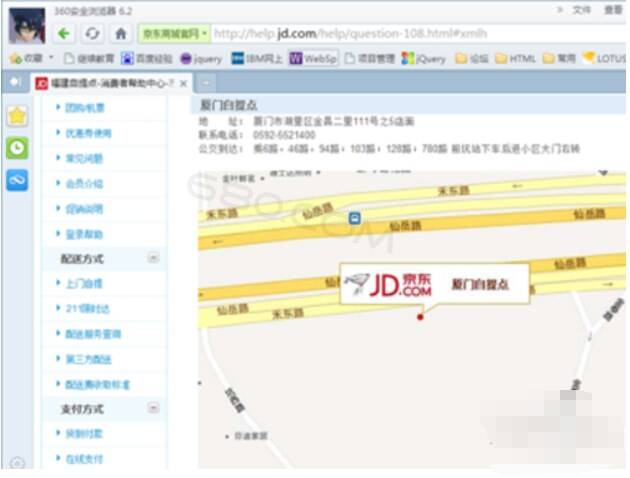Open the 第三方配送 link
The image size is (630, 478).
(88, 359)
